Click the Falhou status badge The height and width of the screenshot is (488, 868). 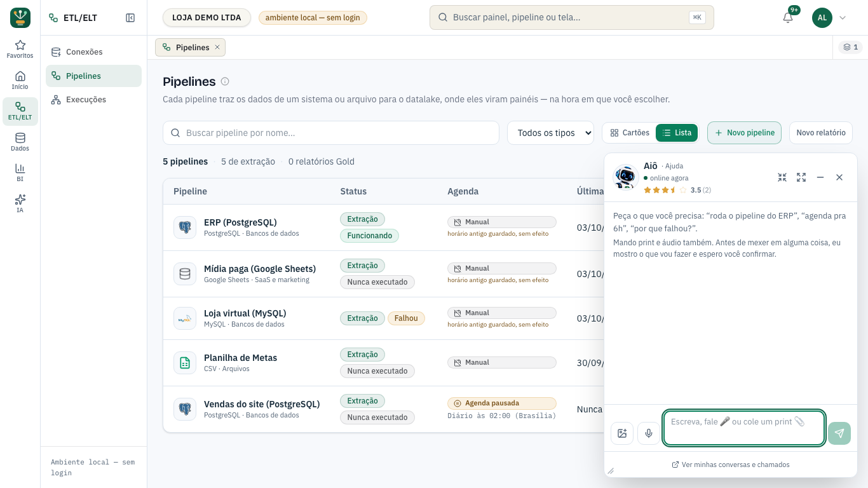point(406,318)
